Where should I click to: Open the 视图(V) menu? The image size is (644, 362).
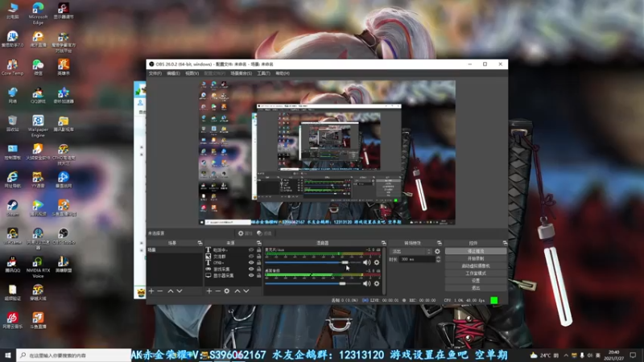tap(192, 73)
